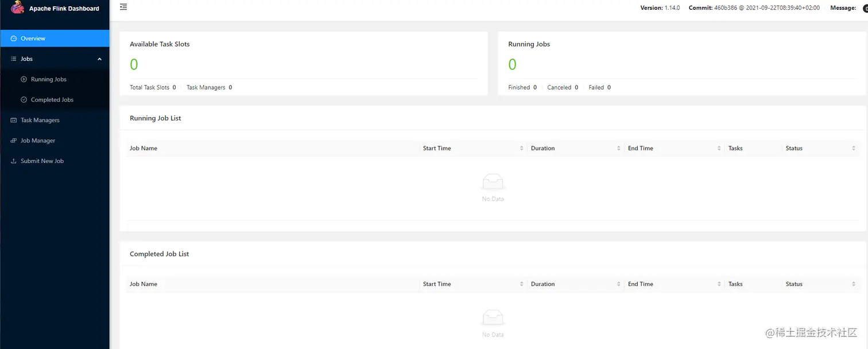The height and width of the screenshot is (349, 868).
Task: Click the No Data inbox icon in Completed Job List
Action: pos(493,317)
